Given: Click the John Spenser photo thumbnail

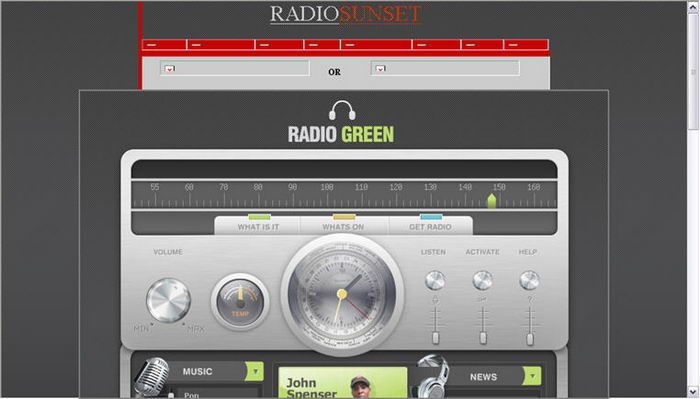Looking at the screenshot, I should (361, 387).
